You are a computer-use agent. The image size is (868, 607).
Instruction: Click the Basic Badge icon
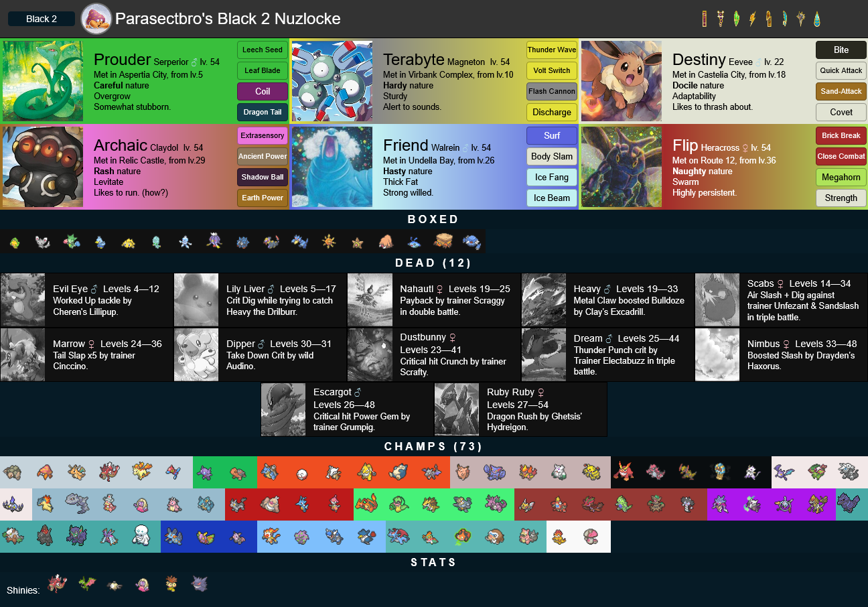705,19
